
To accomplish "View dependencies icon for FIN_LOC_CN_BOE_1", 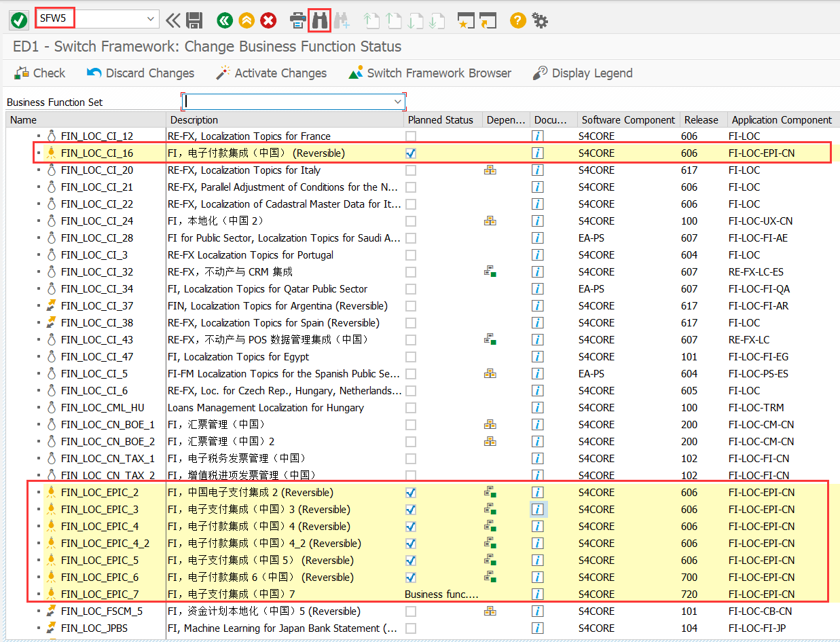I will coord(490,424).
